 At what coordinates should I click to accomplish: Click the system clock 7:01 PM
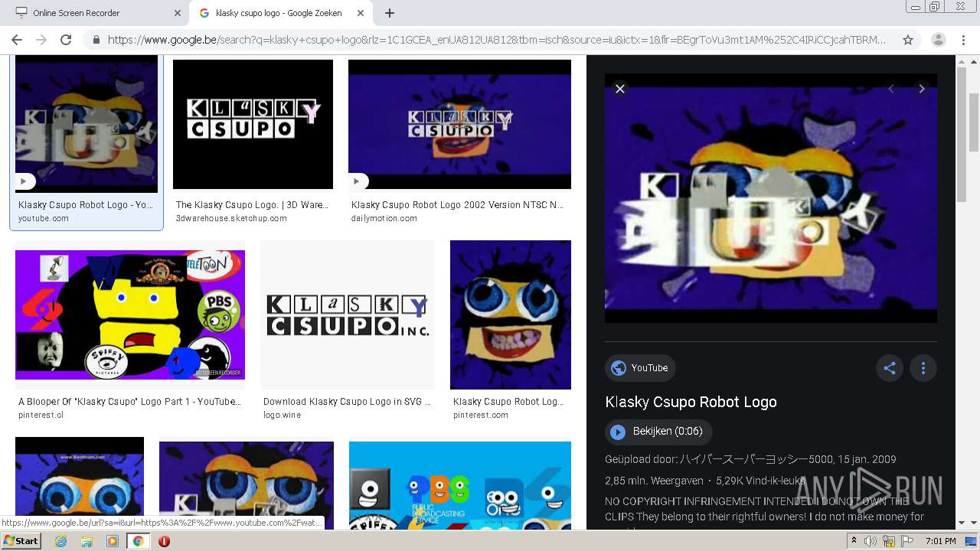940,541
